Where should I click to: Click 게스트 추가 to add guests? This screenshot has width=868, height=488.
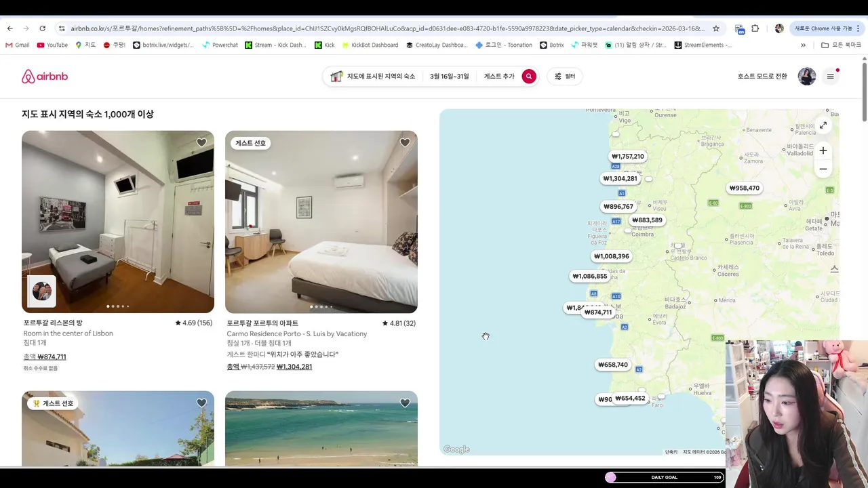(499, 77)
